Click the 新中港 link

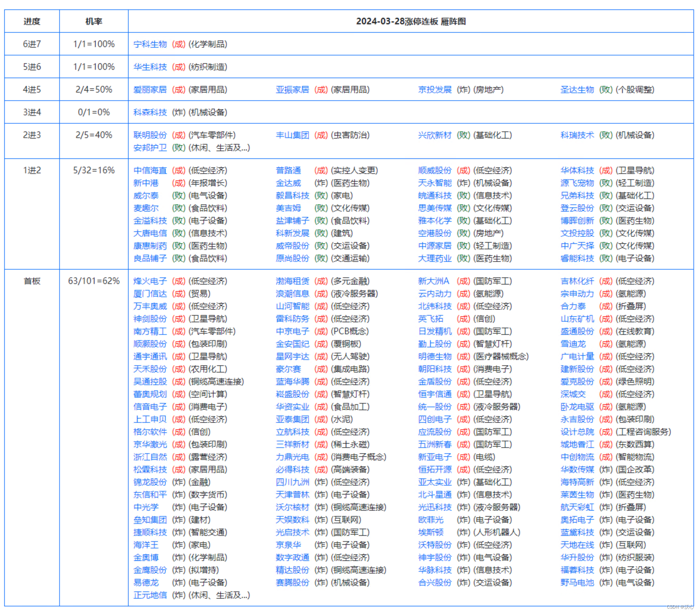[146, 183]
